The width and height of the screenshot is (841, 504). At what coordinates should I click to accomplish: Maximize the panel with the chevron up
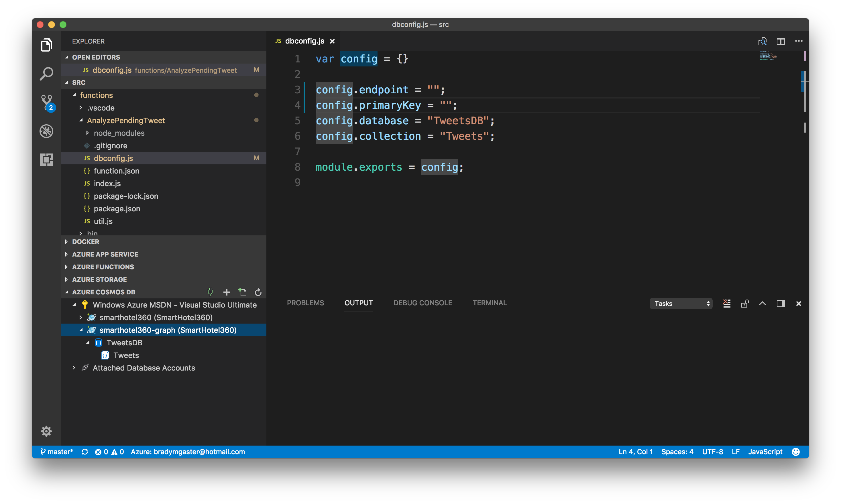coord(763,304)
